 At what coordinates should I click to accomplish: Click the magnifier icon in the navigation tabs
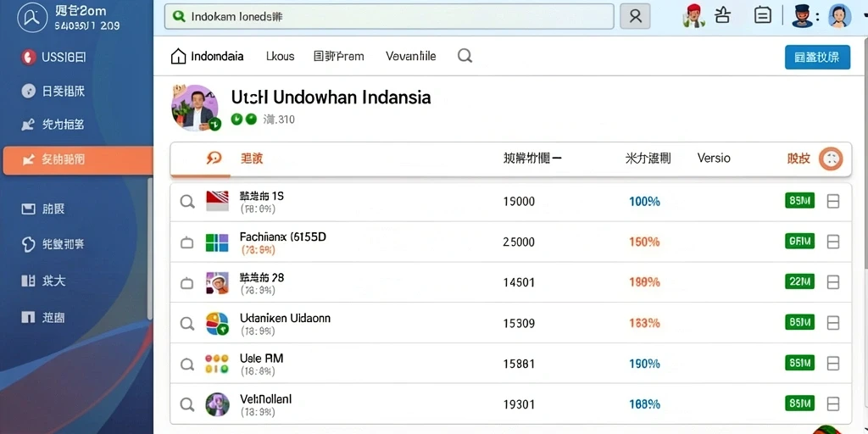pyautogui.click(x=465, y=55)
